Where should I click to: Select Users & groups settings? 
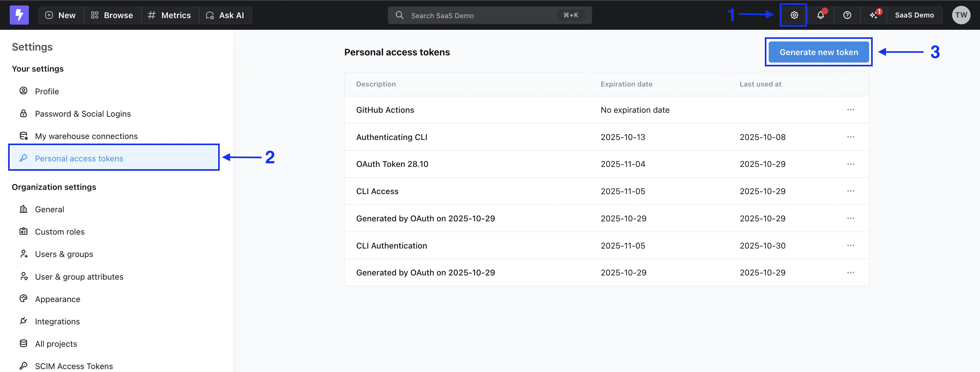click(64, 254)
